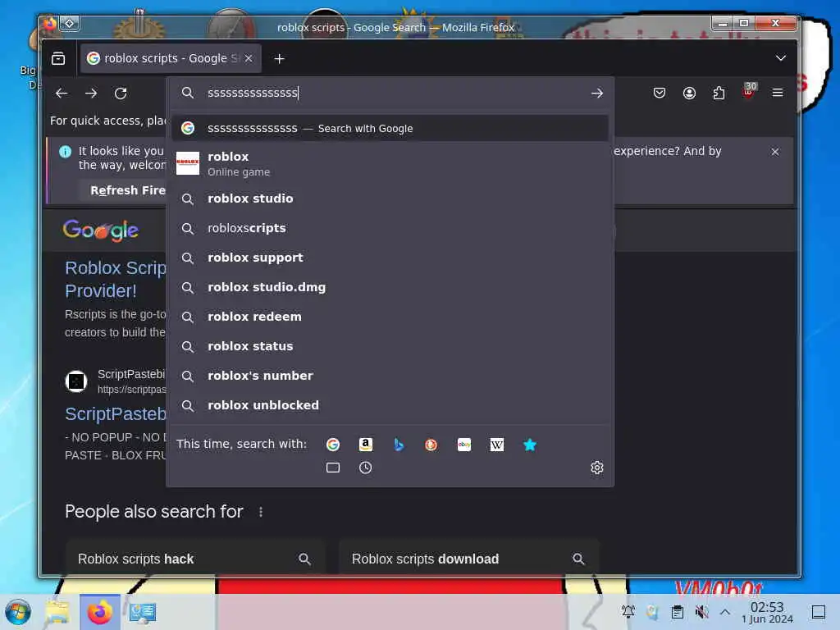The image size is (840, 630).
Task: Click the muted volume tray icon
Action: click(x=701, y=612)
